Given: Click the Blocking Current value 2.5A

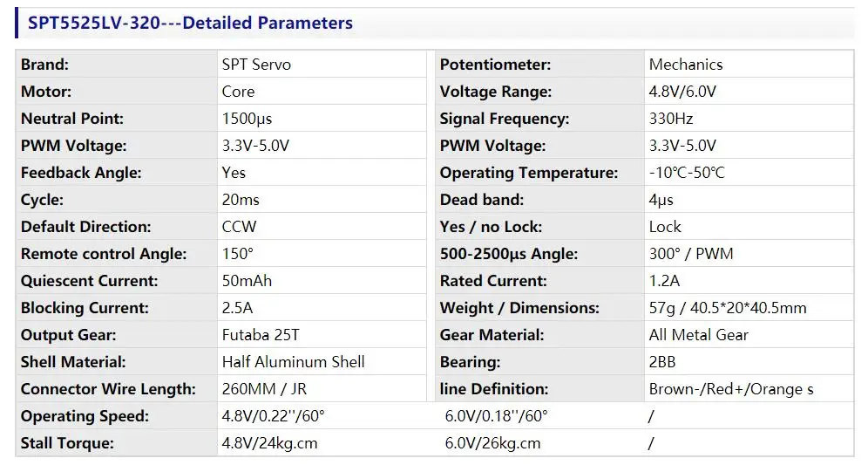Looking at the screenshot, I should point(239,308).
